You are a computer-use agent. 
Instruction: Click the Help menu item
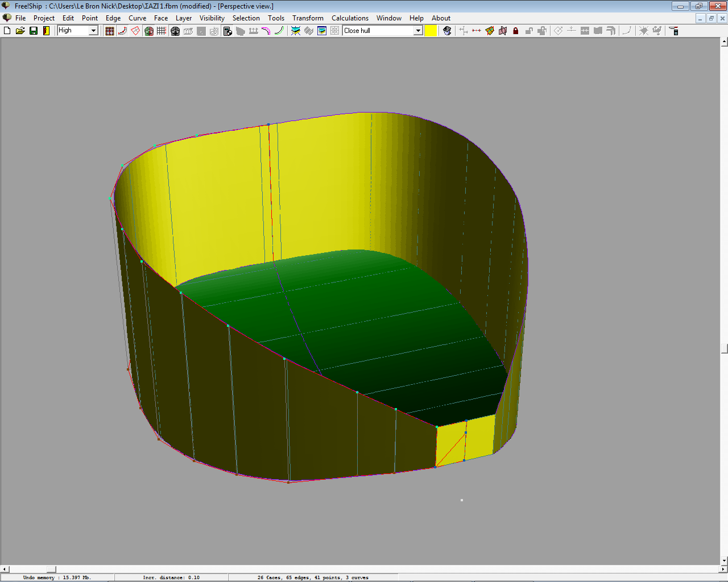(416, 18)
